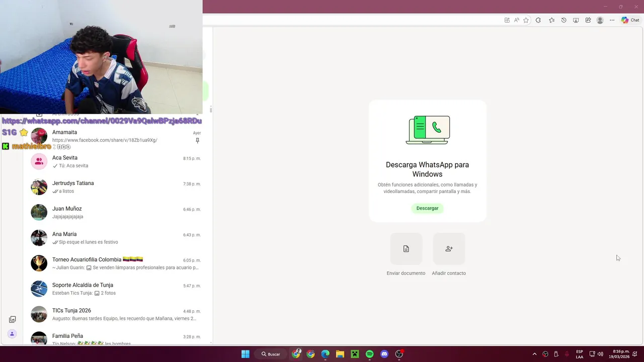Open the Edge history icon

pos(563,20)
